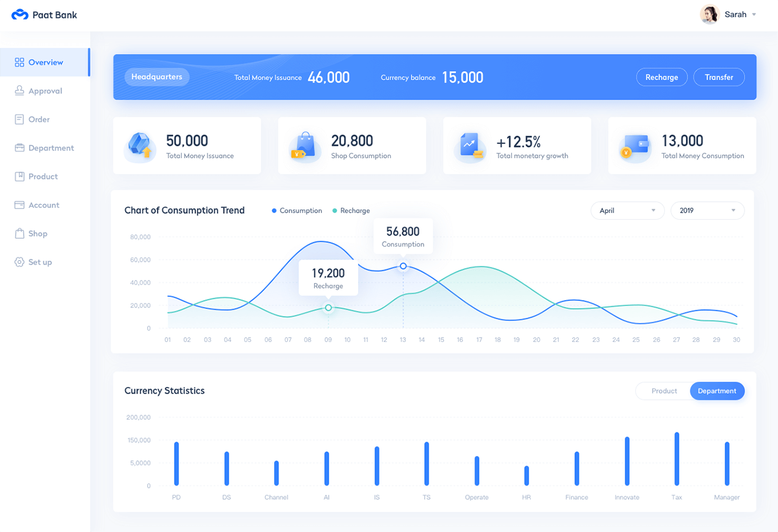This screenshot has width=778, height=532.
Task: Click the TS department bar
Action: (x=427, y=463)
